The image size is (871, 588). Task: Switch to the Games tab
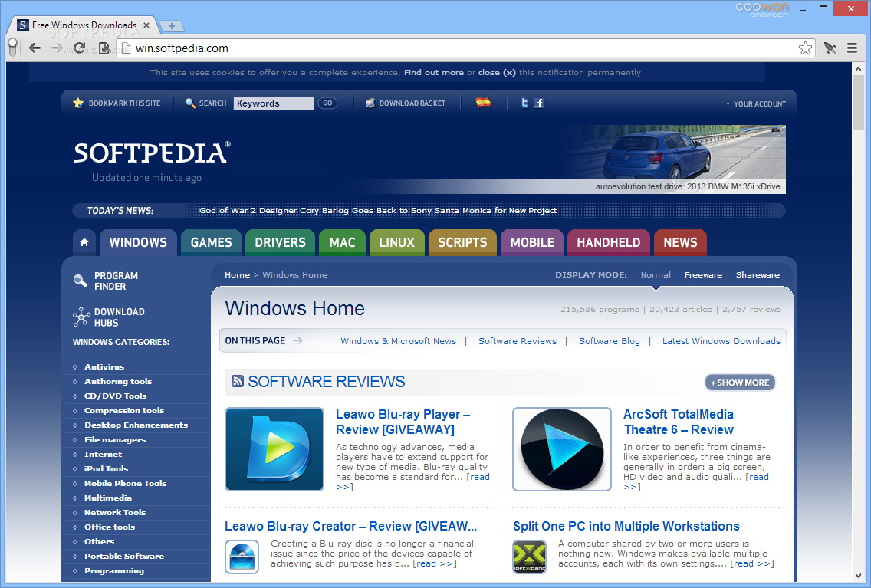211,243
